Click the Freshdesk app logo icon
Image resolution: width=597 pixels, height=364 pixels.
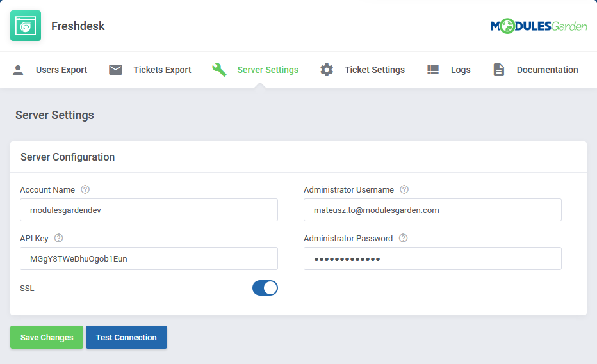pos(26,26)
